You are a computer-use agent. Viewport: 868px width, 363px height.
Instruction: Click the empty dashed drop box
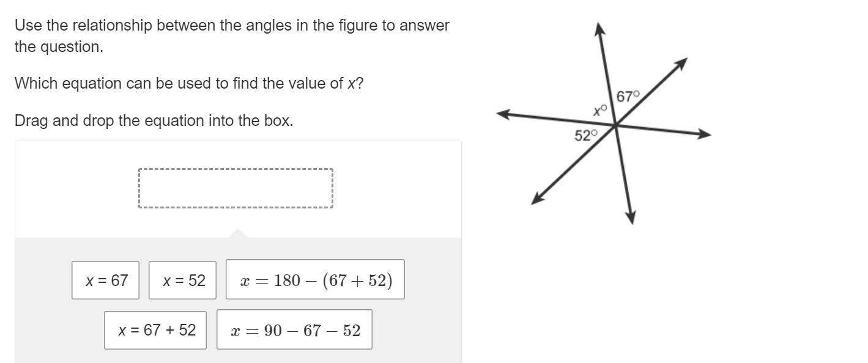(x=236, y=188)
